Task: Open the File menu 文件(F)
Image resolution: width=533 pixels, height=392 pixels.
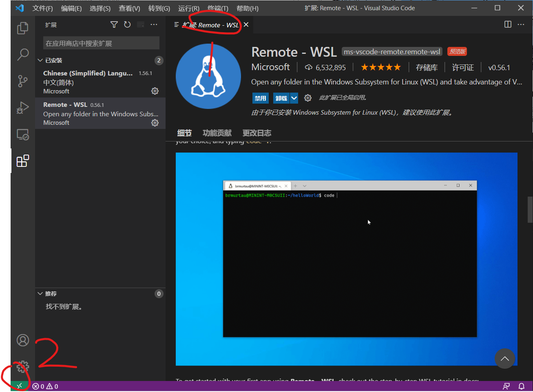Action: coord(43,8)
